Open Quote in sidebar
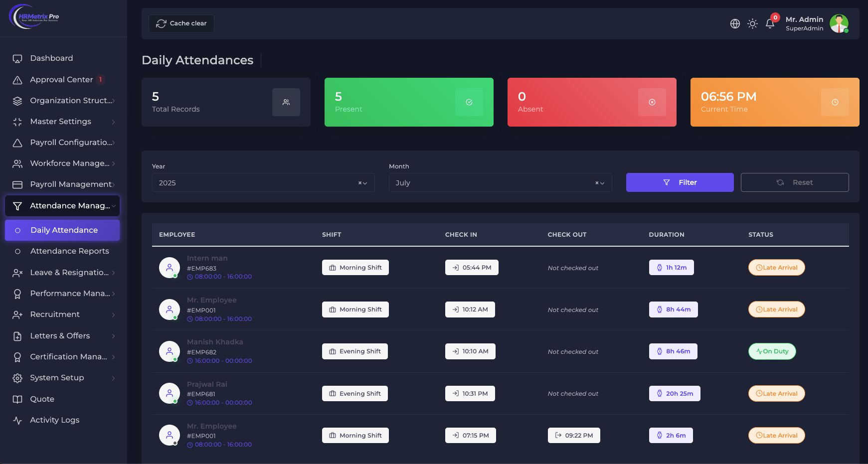Image resolution: width=868 pixels, height=464 pixels. click(x=63, y=399)
